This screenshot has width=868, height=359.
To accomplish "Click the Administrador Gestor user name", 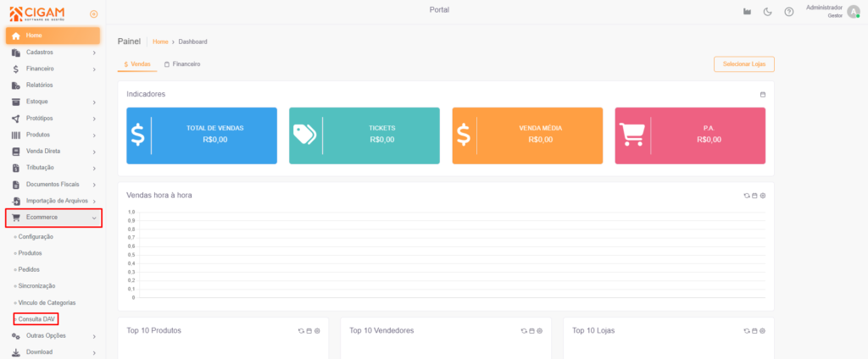I will (824, 12).
